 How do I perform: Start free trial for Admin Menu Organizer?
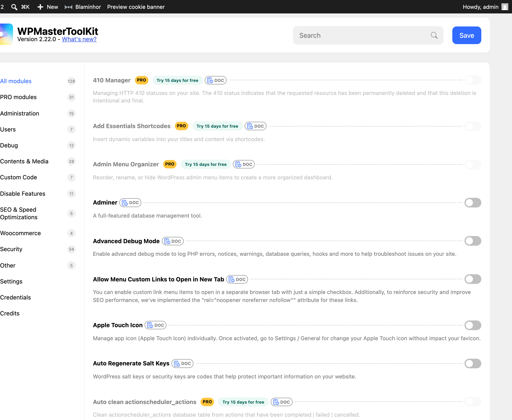point(206,164)
